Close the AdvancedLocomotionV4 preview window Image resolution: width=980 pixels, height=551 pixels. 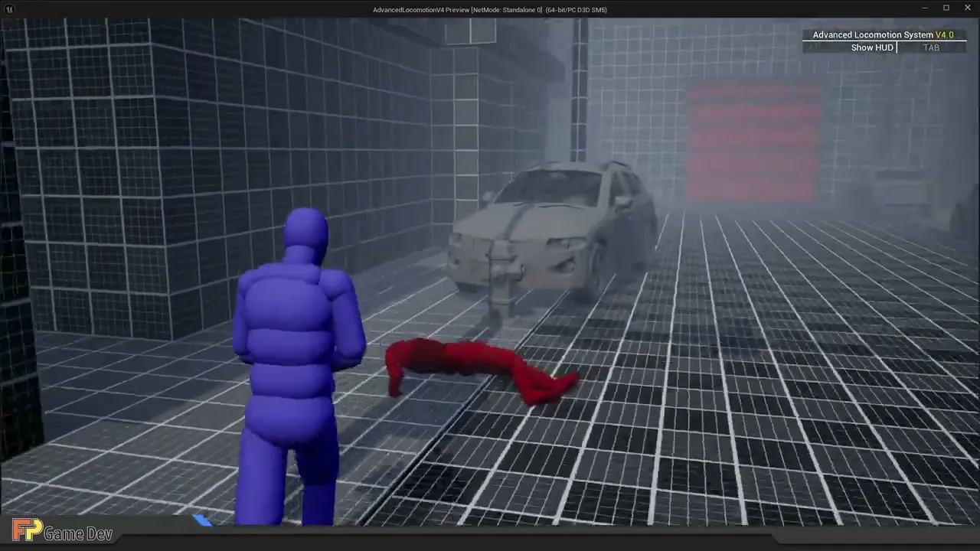pos(967,8)
